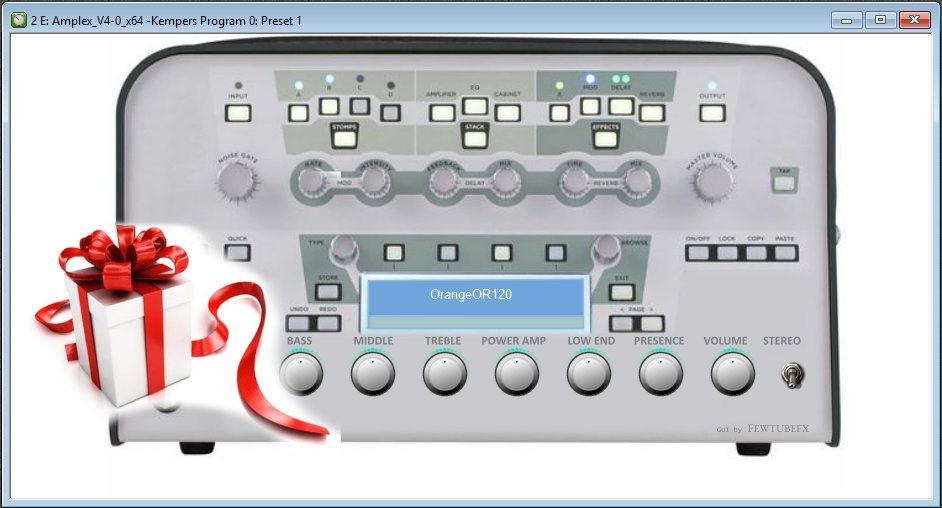The image size is (942, 508).
Task: Click the STOMPS section button
Action: [344, 139]
